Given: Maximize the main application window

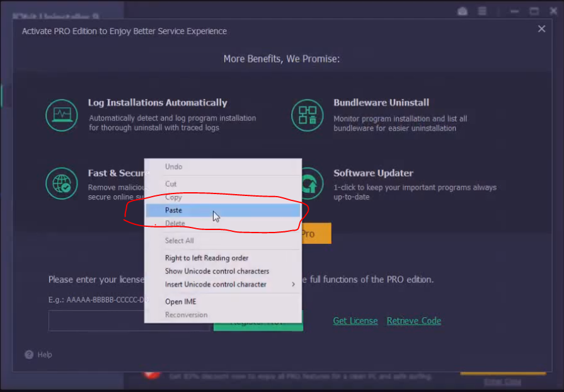Looking at the screenshot, I should point(534,11).
